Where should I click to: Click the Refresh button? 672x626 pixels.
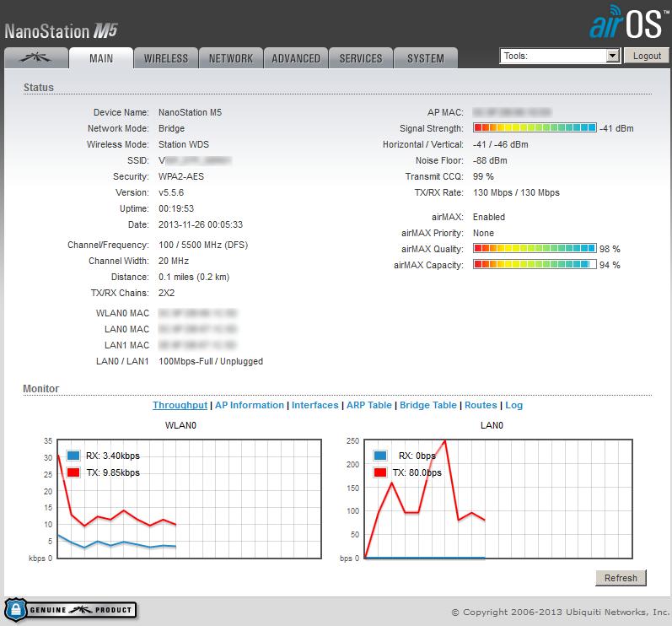coord(621,578)
